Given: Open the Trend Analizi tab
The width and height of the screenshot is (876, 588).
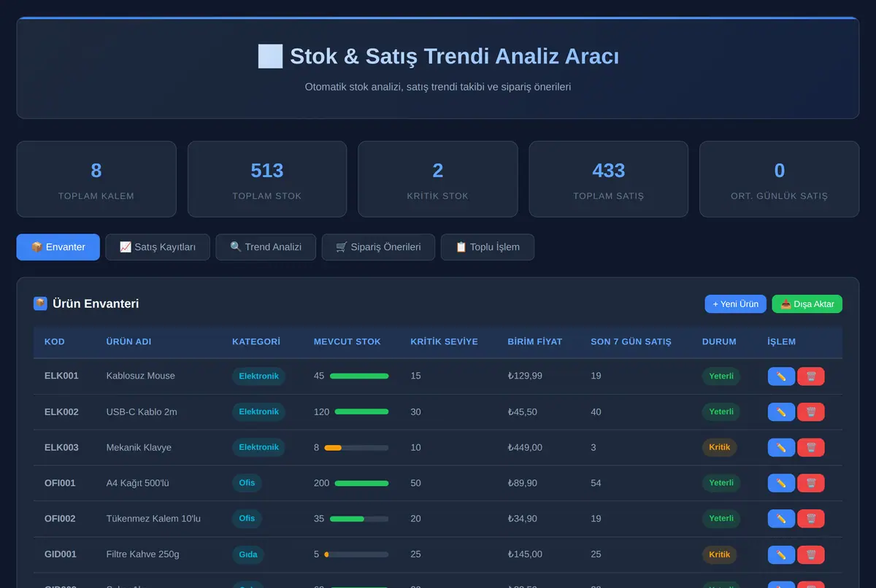Looking at the screenshot, I should tap(266, 247).
